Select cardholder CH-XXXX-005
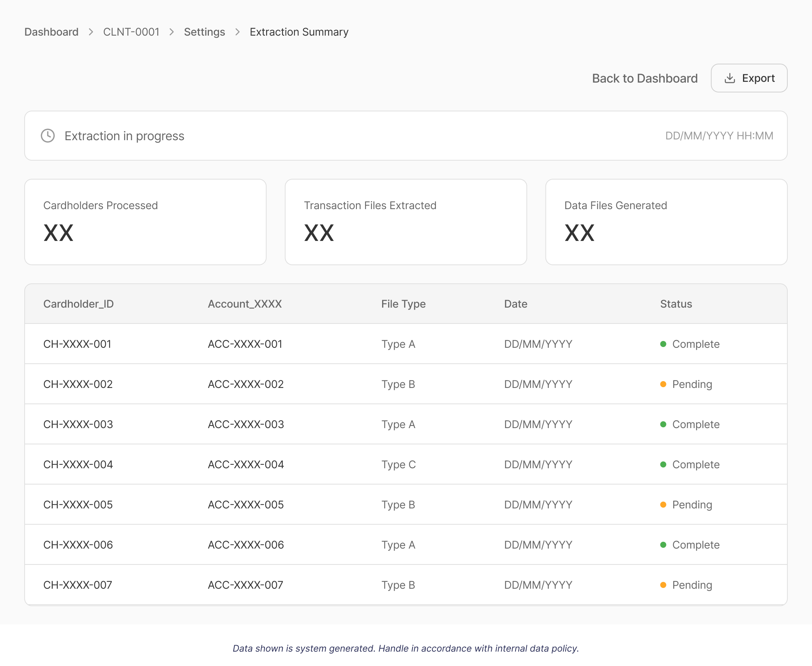This screenshot has width=812, height=666. point(78,505)
